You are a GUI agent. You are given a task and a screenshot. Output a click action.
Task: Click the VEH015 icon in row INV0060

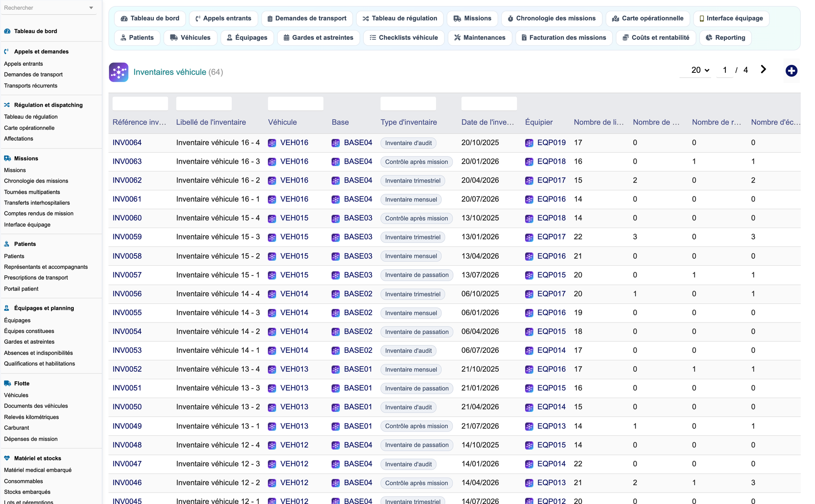click(272, 218)
